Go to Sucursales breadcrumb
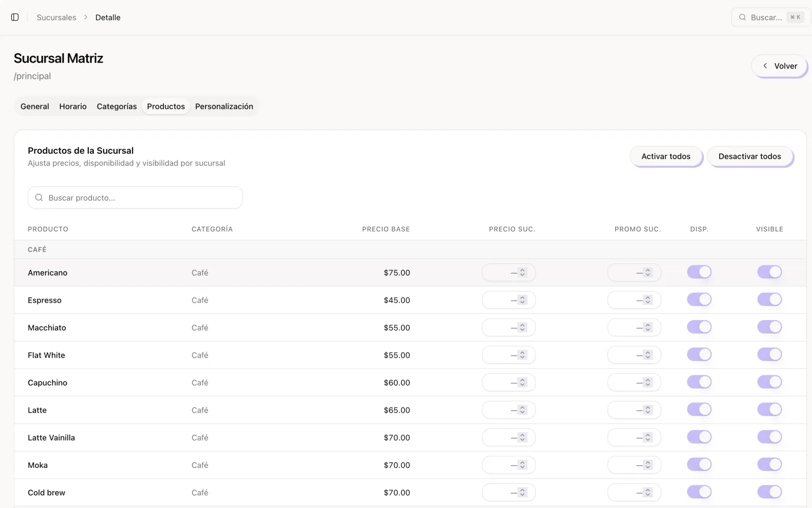812x508 pixels. coord(56,17)
